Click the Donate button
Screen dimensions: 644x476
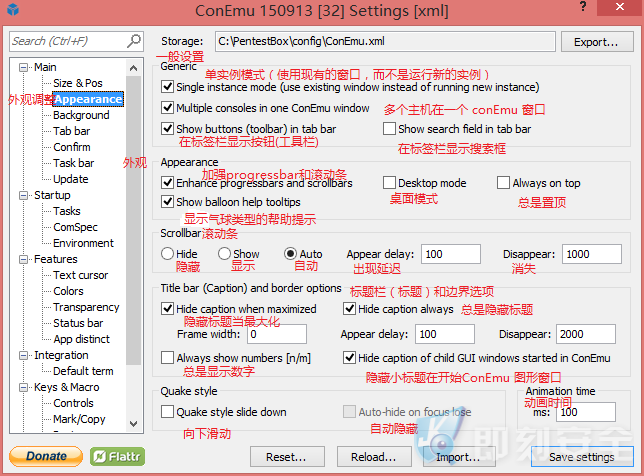point(46,456)
